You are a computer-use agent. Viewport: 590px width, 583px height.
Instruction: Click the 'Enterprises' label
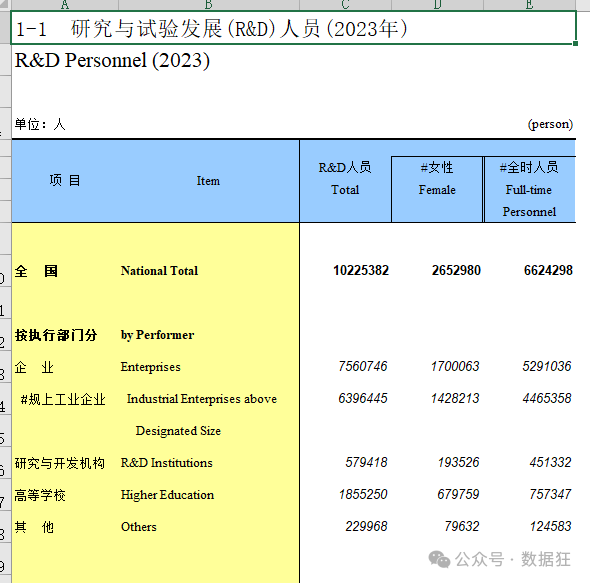151,367
